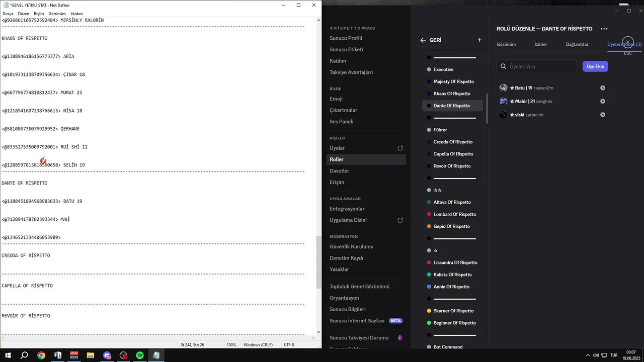This screenshot has height=362, width=644.
Task: Open Voicemeeter from the taskbar
Action: [x=74, y=355]
